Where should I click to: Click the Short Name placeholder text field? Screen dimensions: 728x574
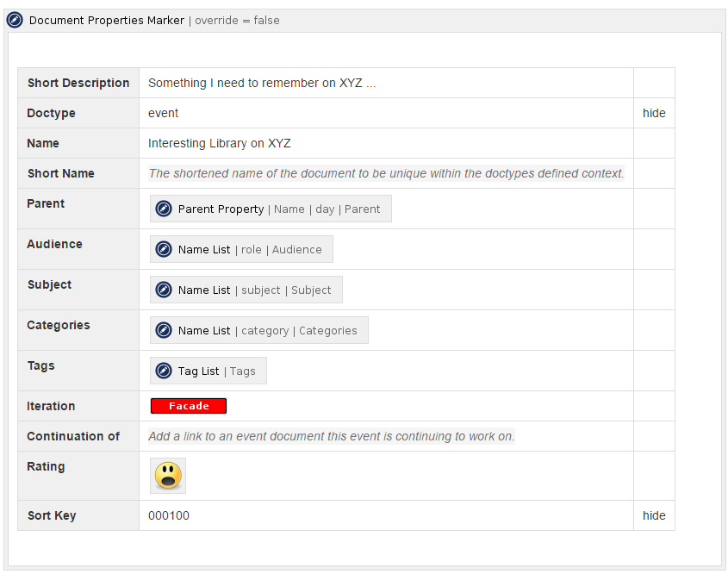pyautogui.click(x=386, y=173)
